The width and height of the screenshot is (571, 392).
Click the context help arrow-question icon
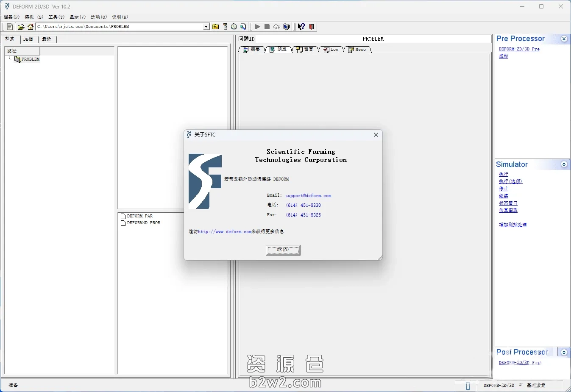[x=301, y=27]
